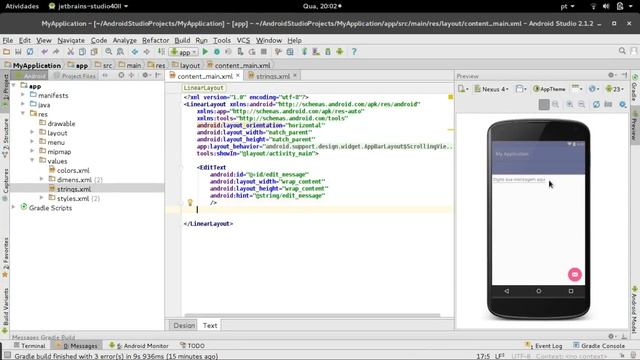Click the Sync Project with Gradle icon
640x360 pixels.
click(304, 52)
